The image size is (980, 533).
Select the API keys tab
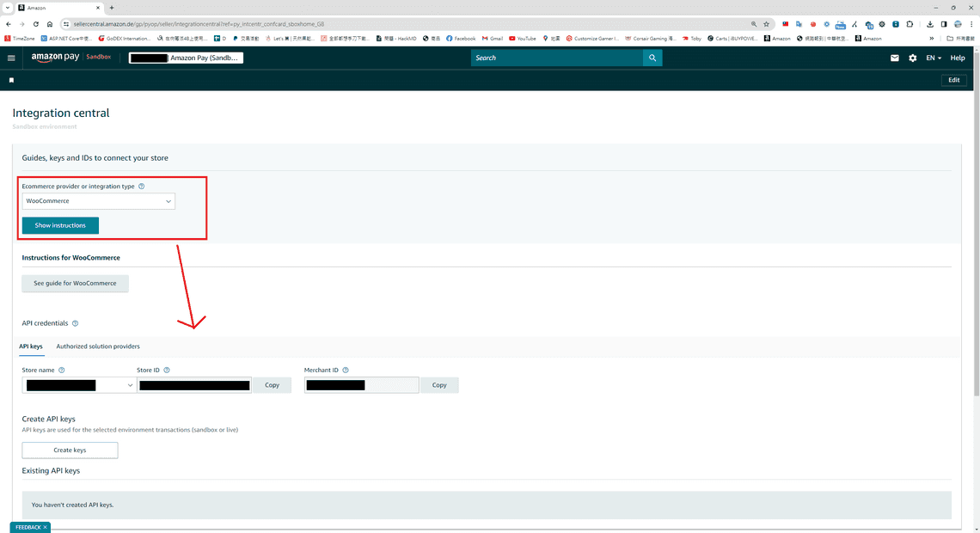[x=31, y=346]
